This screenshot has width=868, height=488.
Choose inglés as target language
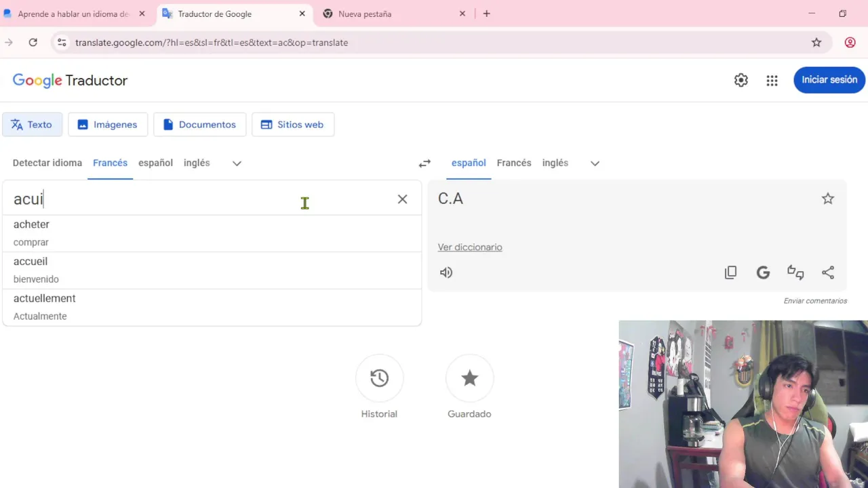pos(555,163)
